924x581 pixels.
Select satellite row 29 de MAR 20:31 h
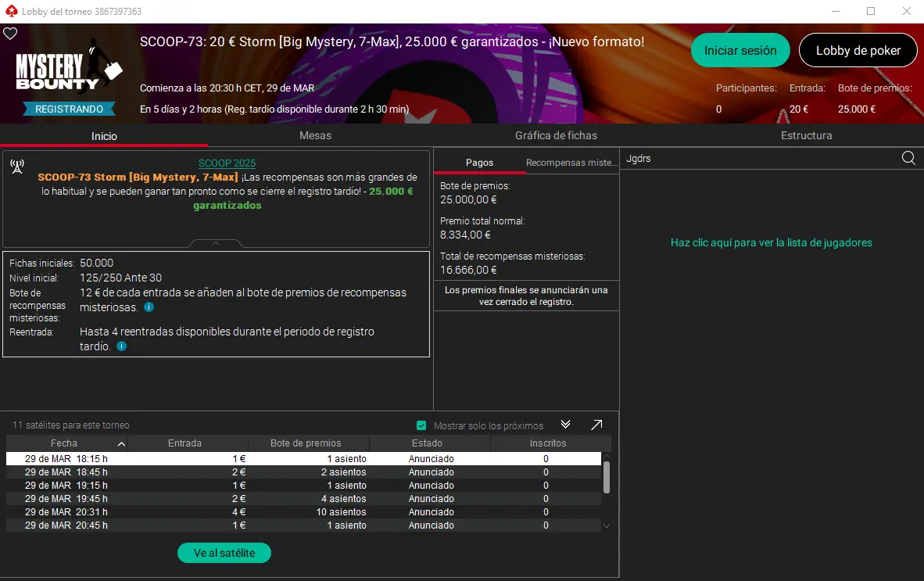pyautogui.click(x=303, y=512)
